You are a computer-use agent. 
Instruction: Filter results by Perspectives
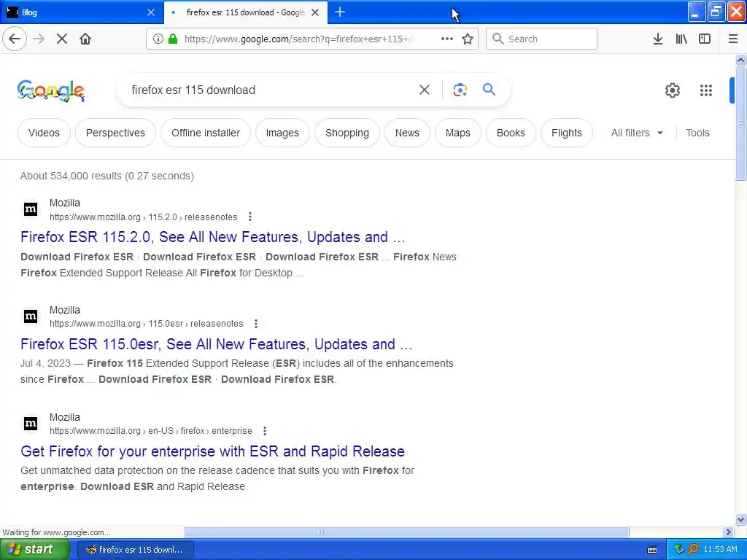(x=115, y=133)
